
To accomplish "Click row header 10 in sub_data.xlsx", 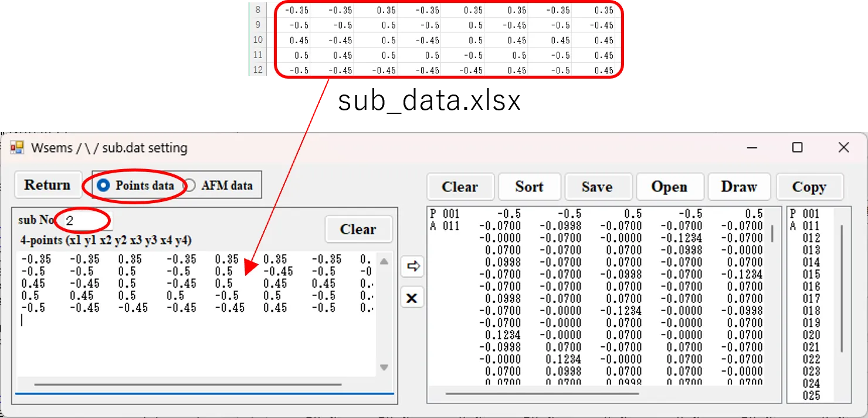I will coord(257,41).
